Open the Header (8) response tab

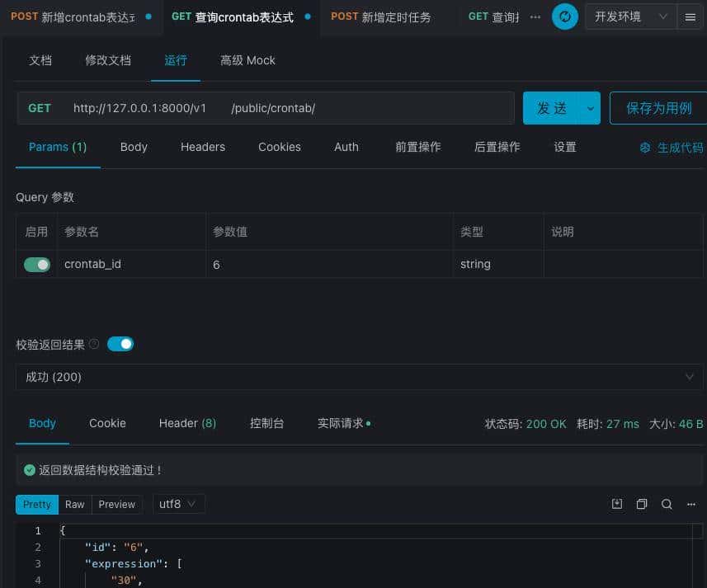coord(187,423)
